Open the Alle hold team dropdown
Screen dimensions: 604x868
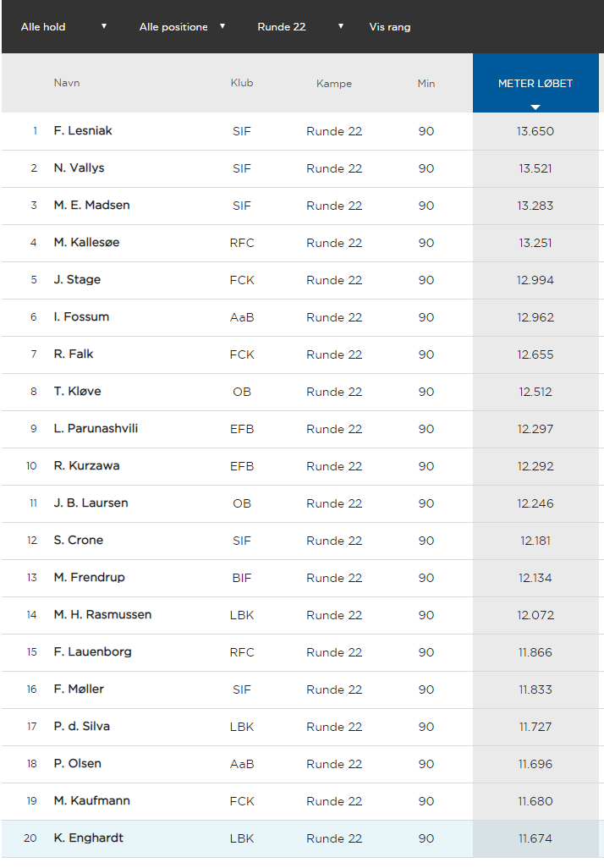63,26
